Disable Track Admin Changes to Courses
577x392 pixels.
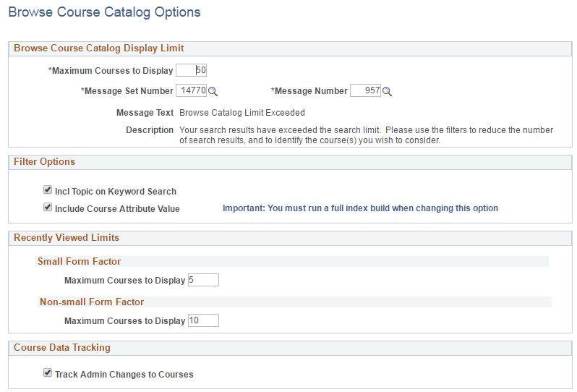(x=48, y=374)
